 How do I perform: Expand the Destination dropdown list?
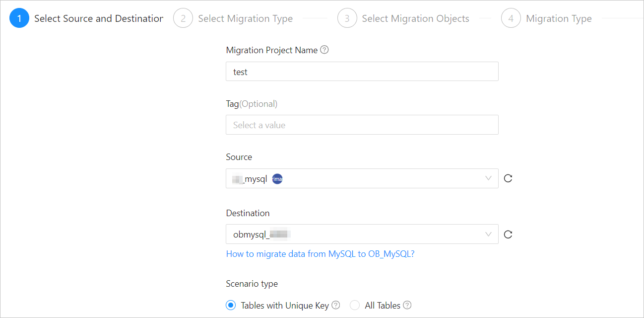[489, 234]
